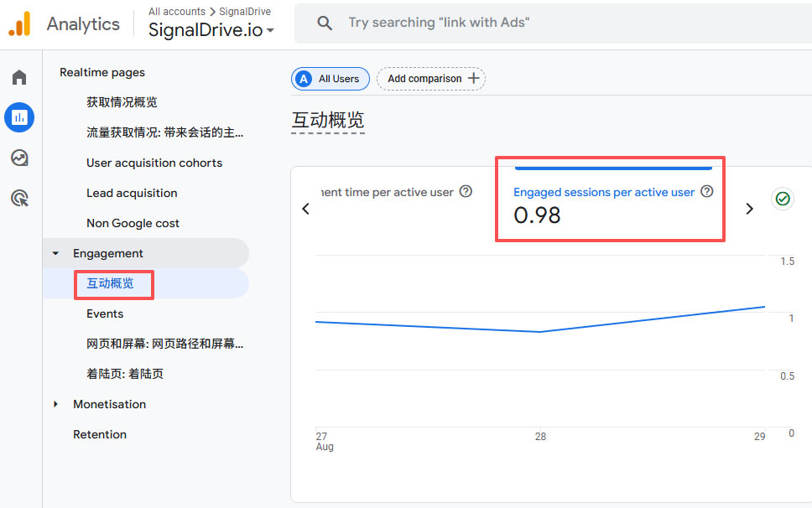Collapse the Engagement section
The image size is (812, 508).
pos(56,253)
